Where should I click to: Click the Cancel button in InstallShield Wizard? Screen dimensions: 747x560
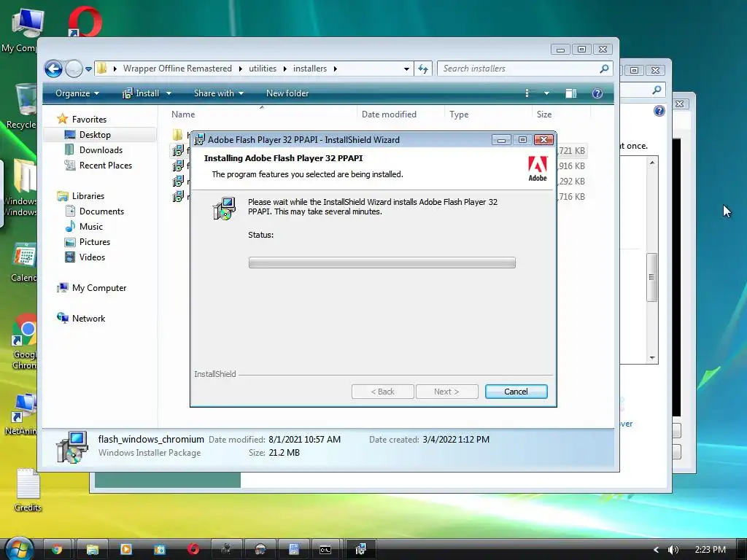click(516, 392)
